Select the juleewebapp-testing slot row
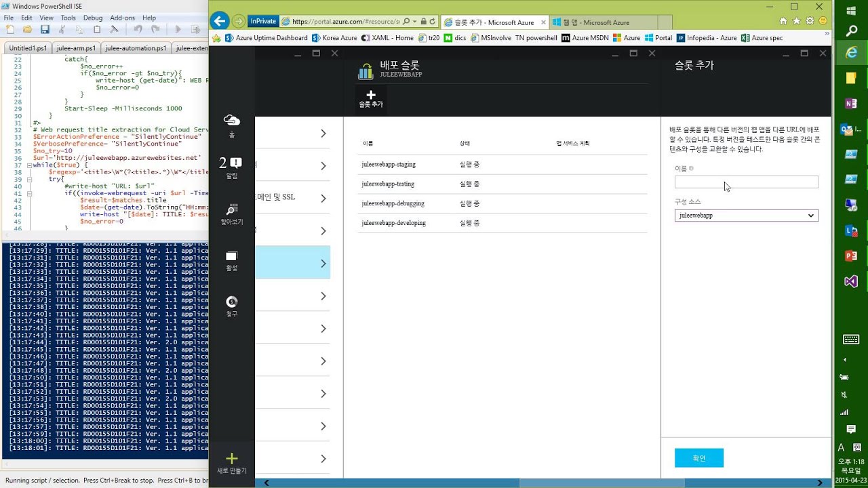This screenshot has height=488, width=868. pyautogui.click(x=502, y=184)
